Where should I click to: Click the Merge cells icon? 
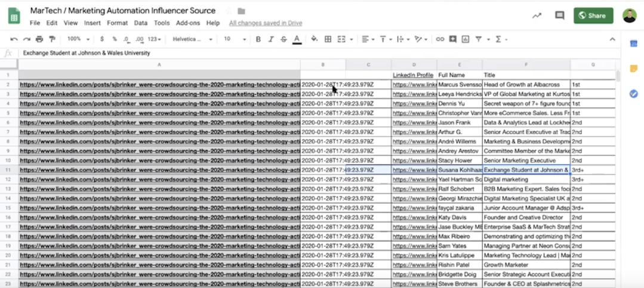coord(341,39)
